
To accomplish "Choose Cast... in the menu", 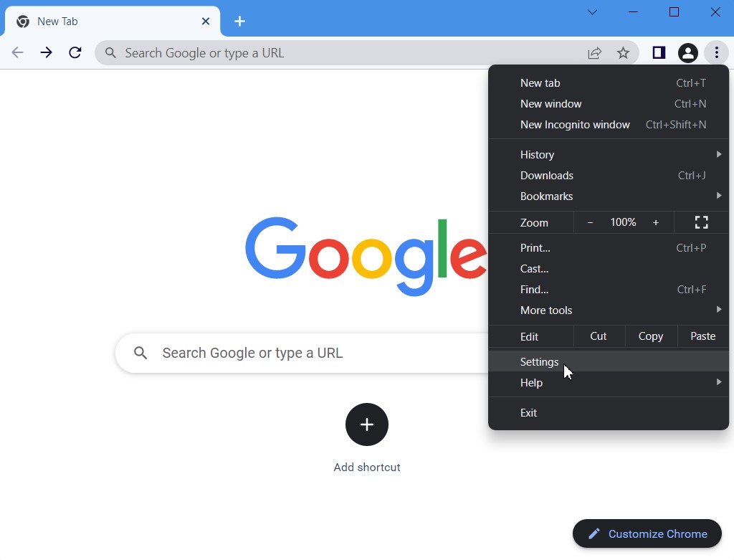I will (x=608, y=269).
